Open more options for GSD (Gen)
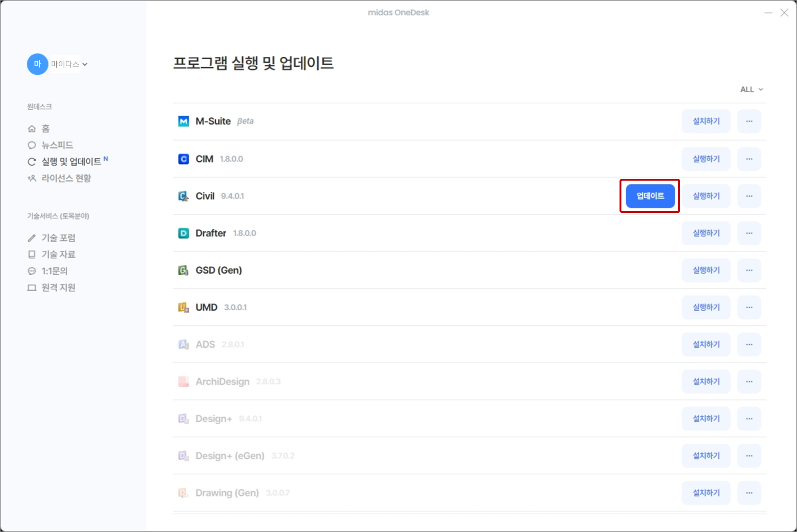Screen dimensions: 797x532 click(749, 270)
